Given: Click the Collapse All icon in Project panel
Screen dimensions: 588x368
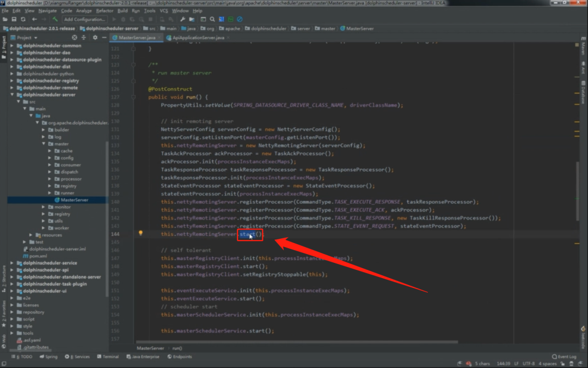Looking at the screenshot, I should (84, 38).
